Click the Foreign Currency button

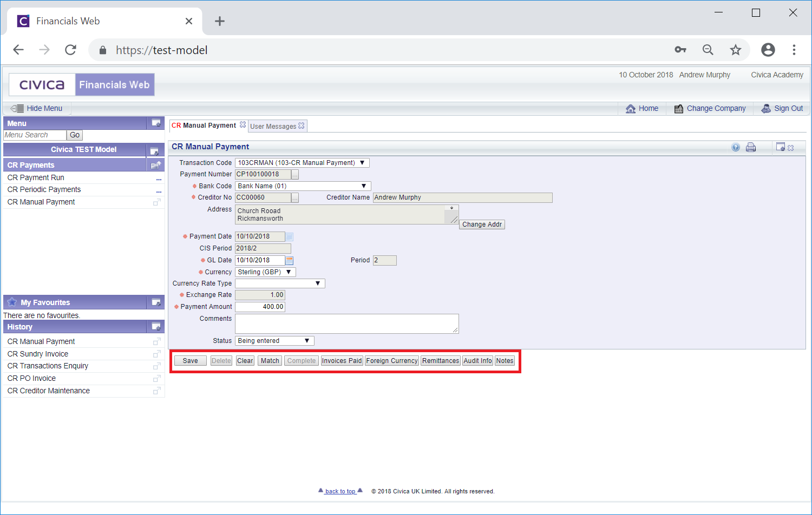[392, 361]
